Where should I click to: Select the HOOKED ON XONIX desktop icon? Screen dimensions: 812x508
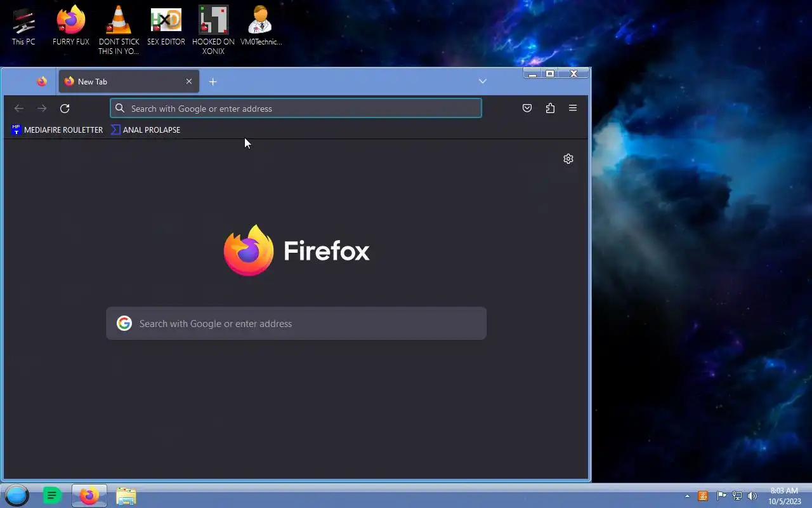[x=213, y=30]
